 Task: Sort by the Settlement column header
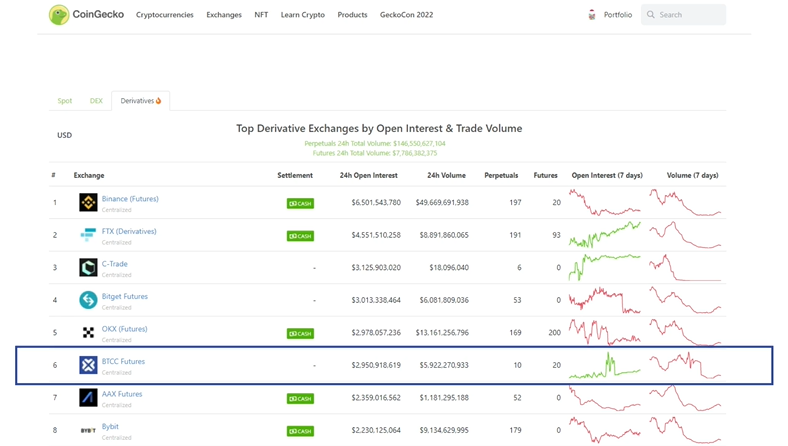click(x=295, y=175)
